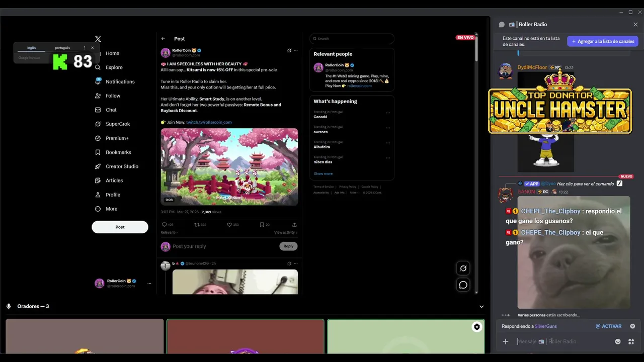The height and width of the screenshot is (362, 644).
Task: Open options for trending rúben dias
Action: coord(388,158)
